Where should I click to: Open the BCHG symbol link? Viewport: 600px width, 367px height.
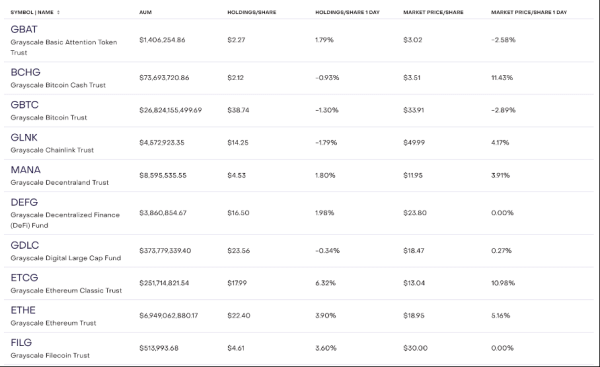pyautogui.click(x=25, y=72)
